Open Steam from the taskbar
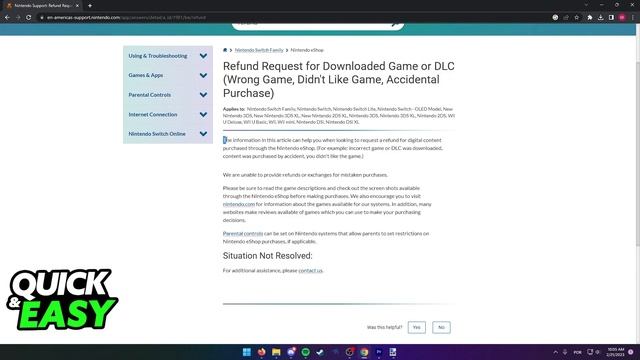Viewport: 640px width, 360px height. (320, 352)
